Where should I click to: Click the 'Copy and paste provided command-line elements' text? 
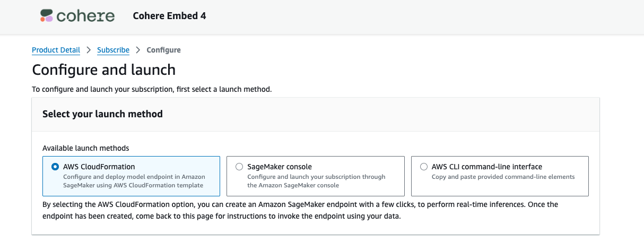(x=503, y=177)
